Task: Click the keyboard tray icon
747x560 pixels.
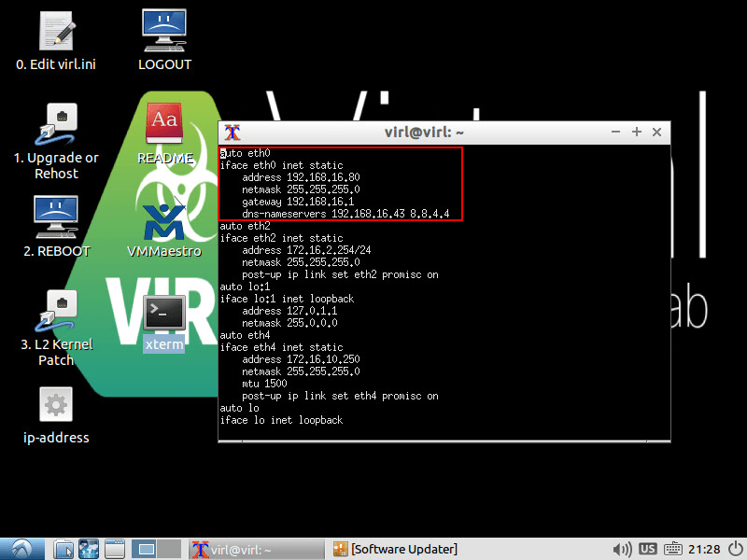Action: click(672, 549)
